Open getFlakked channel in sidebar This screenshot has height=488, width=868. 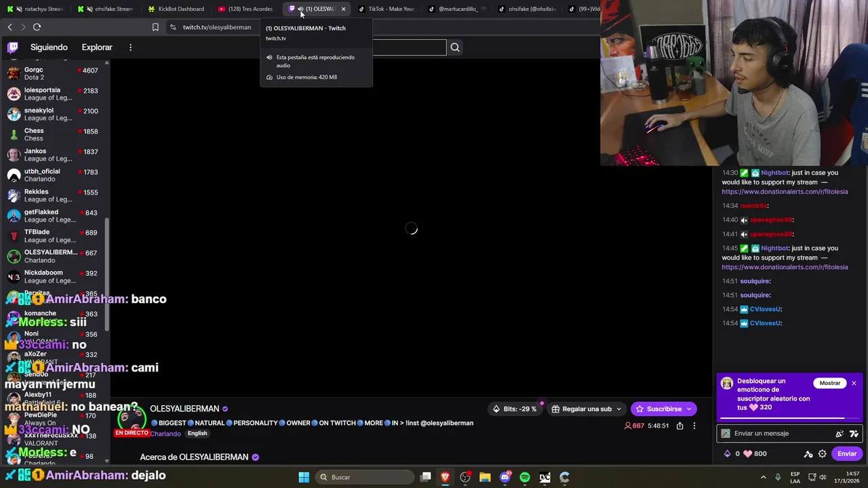pos(53,216)
